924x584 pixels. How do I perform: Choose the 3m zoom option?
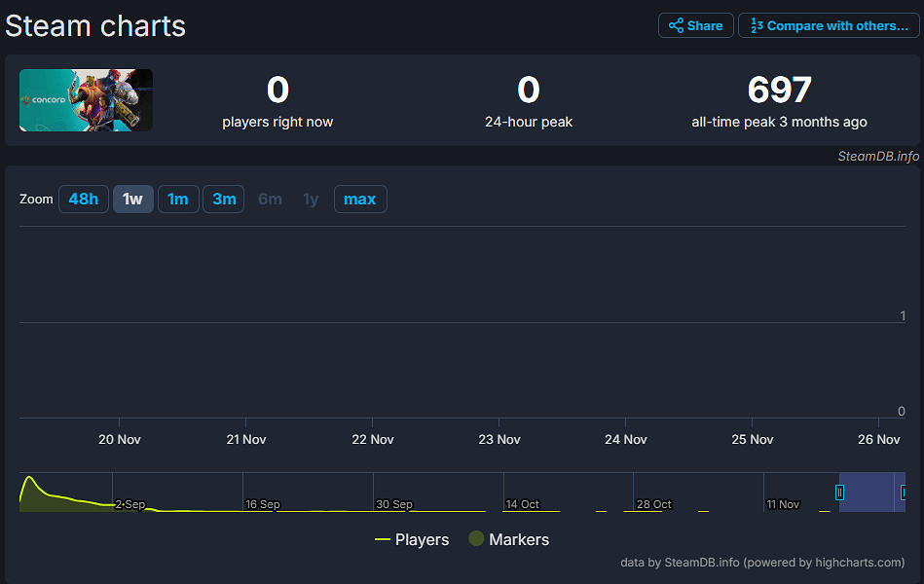pyautogui.click(x=224, y=200)
